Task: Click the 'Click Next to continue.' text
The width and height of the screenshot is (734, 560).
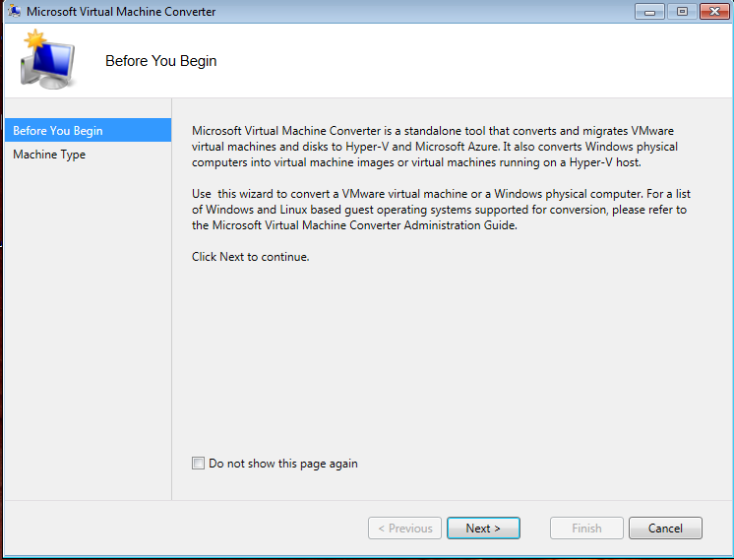Action: click(x=251, y=257)
